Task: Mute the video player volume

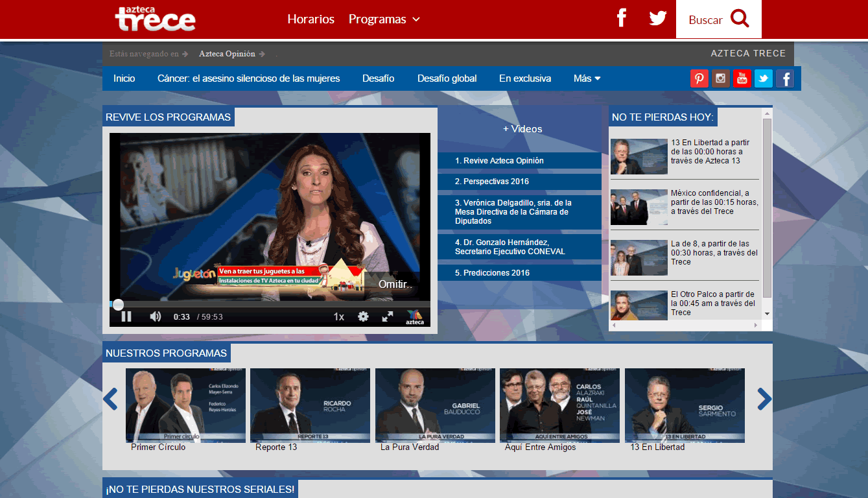Action: click(x=156, y=316)
